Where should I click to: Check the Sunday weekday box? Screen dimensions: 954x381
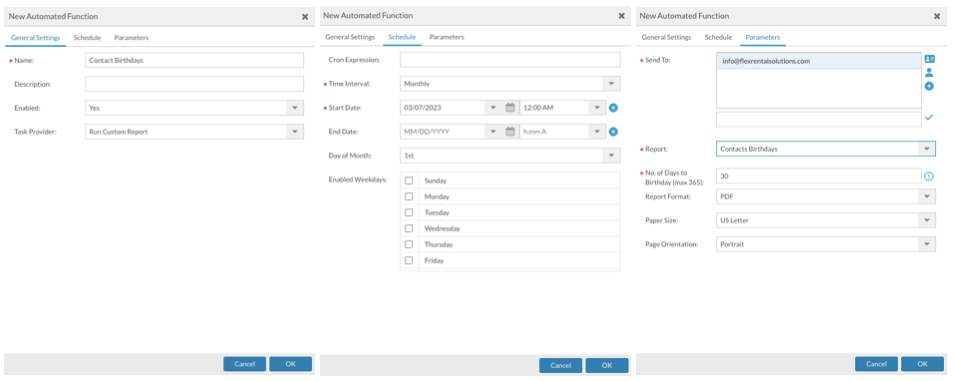click(409, 180)
